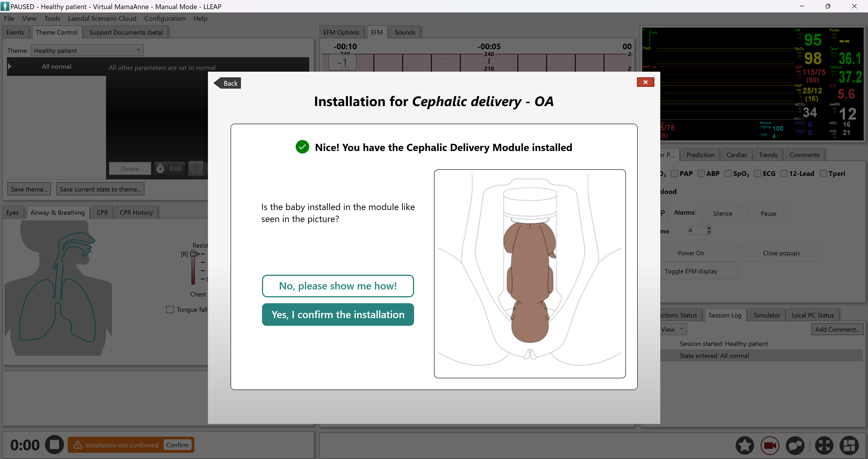This screenshot has height=459, width=868.
Task: Click the star favorite icon at bottom right
Action: (745, 445)
